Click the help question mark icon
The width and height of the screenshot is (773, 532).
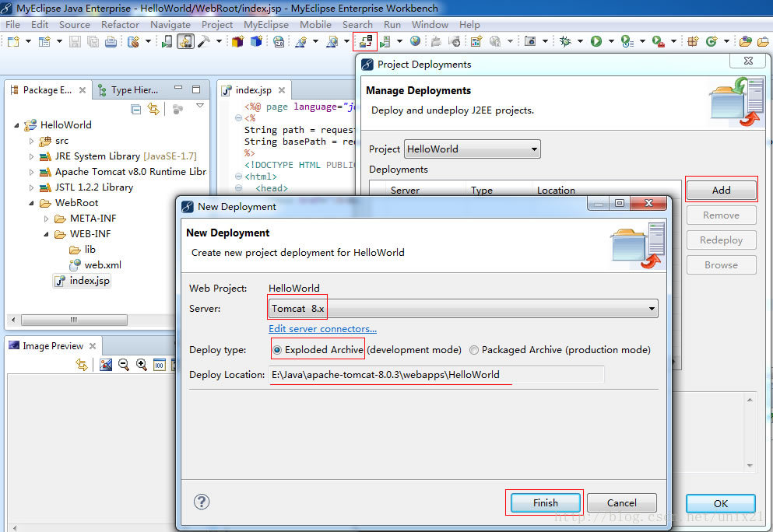pyautogui.click(x=202, y=502)
